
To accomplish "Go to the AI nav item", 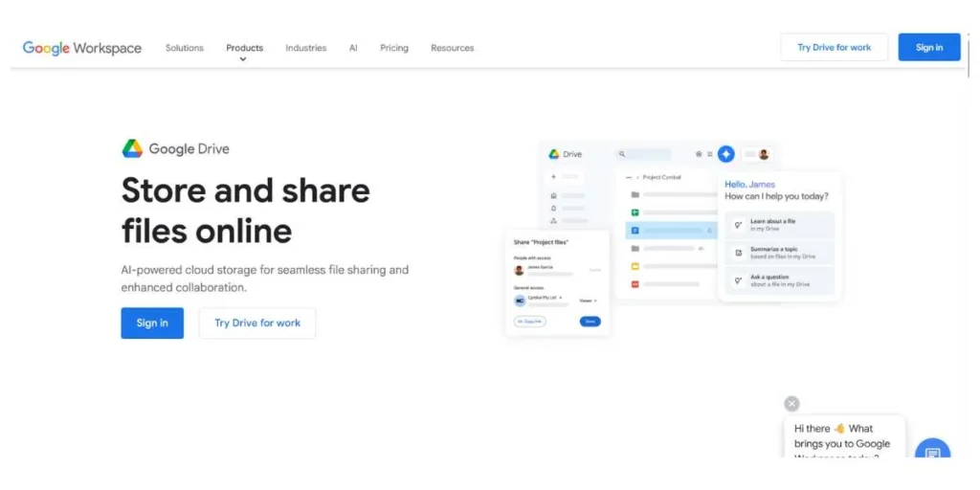I will (x=353, y=48).
